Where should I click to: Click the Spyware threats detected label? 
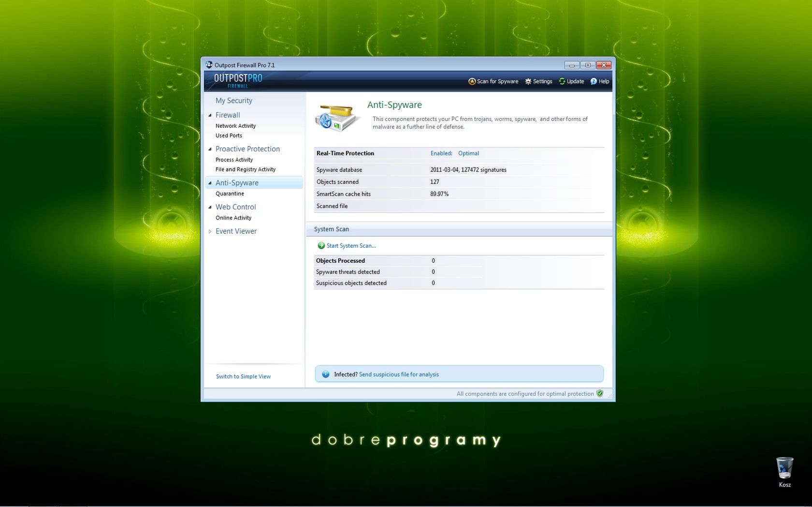(x=348, y=272)
